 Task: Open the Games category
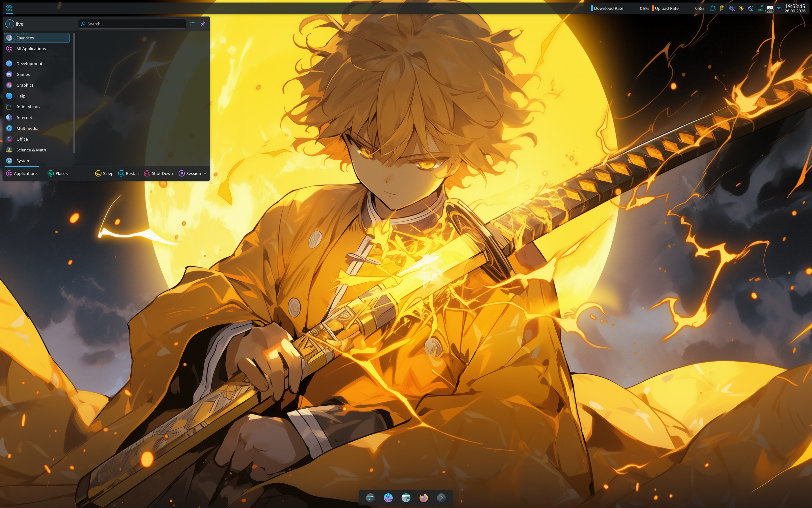click(36, 74)
